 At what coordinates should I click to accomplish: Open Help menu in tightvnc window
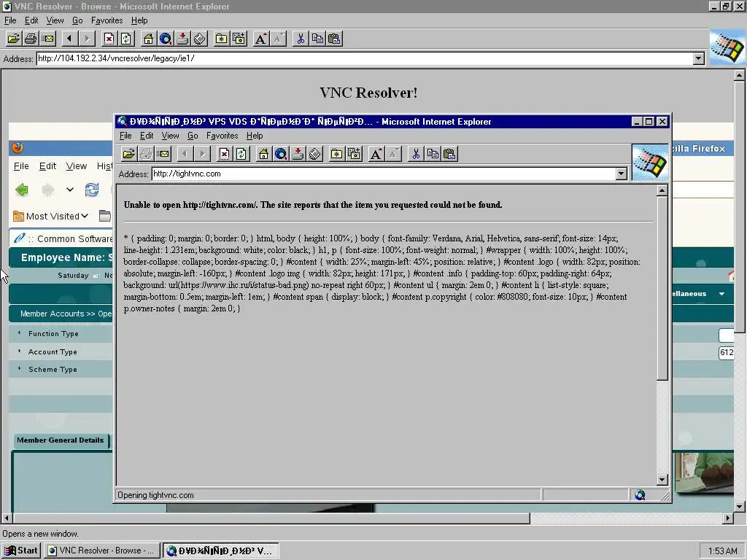click(255, 136)
